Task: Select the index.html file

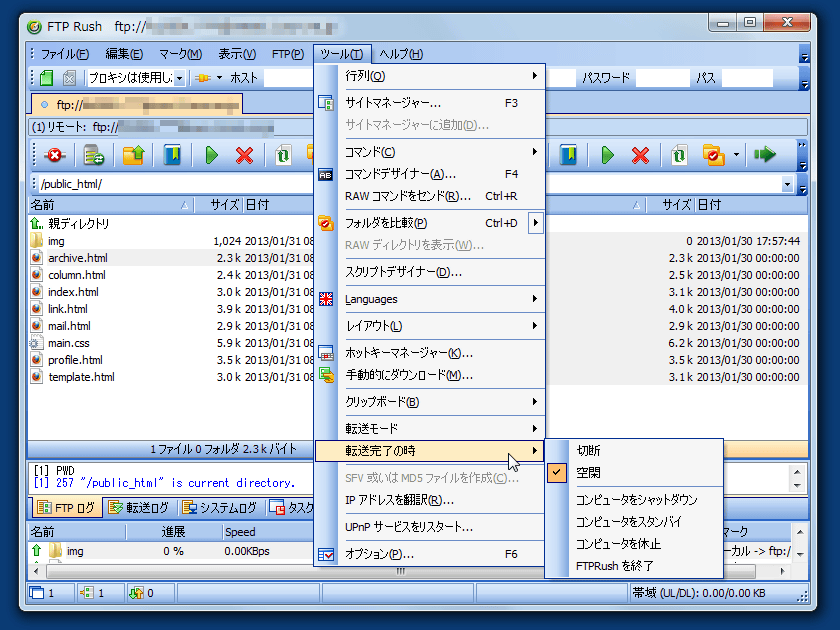Action: [170, 292]
